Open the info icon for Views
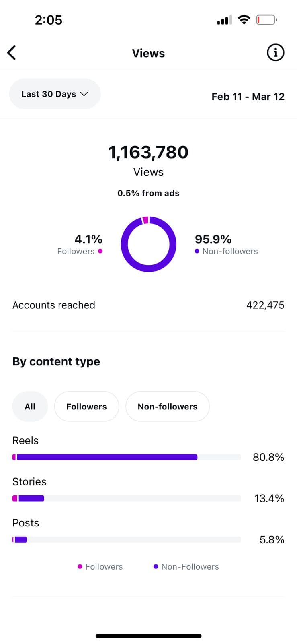The height and width of the screenshot is (644, 297). [x=275, y=53]
